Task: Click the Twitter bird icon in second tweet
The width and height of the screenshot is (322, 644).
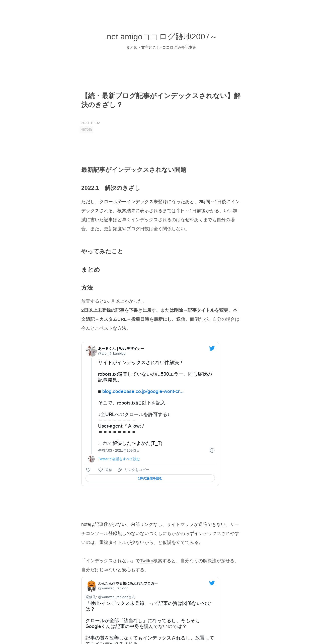Action: [x=212, y=583]
